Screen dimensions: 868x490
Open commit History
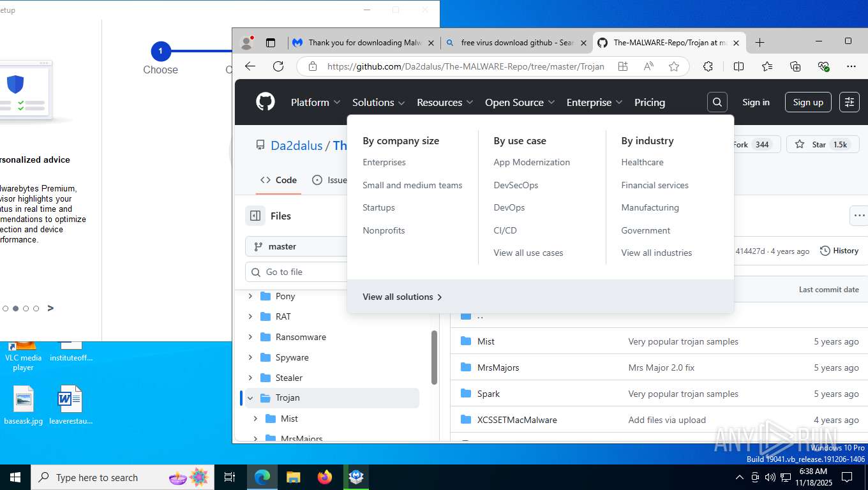click(x=839, y=251)
